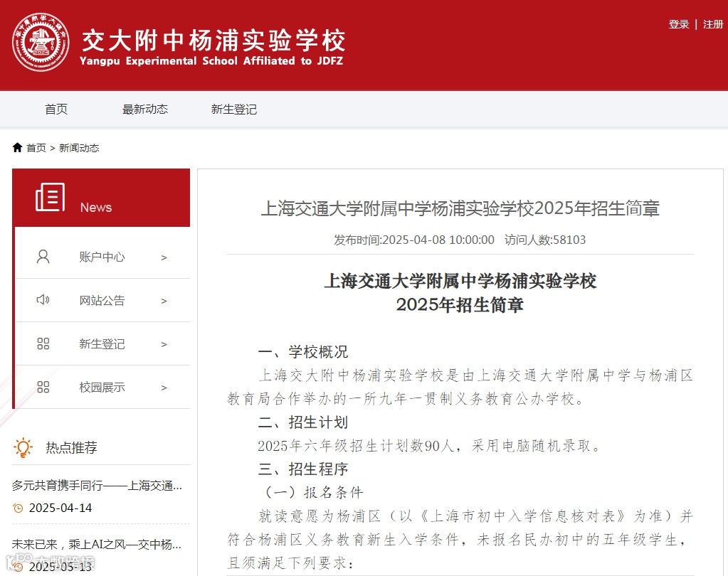Open 最新动态 navigation tab
The width and height of the screenshot is (728, 576).
(x=145, y=109)
